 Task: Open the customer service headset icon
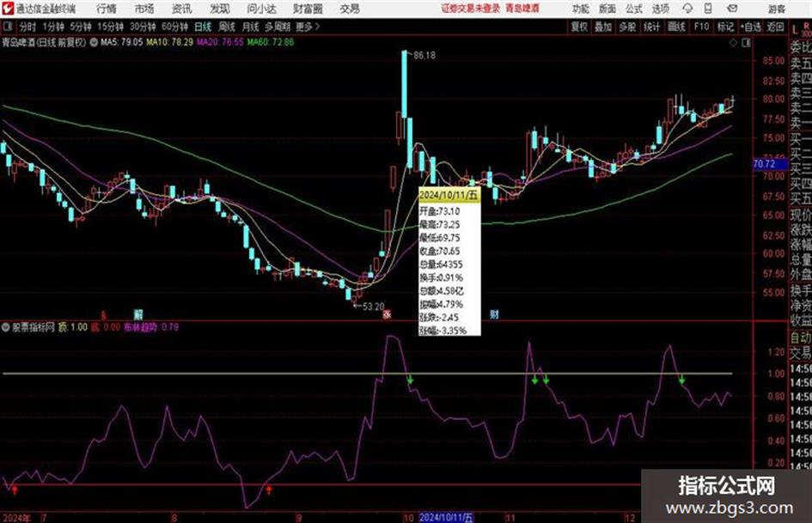coord(687,9)
